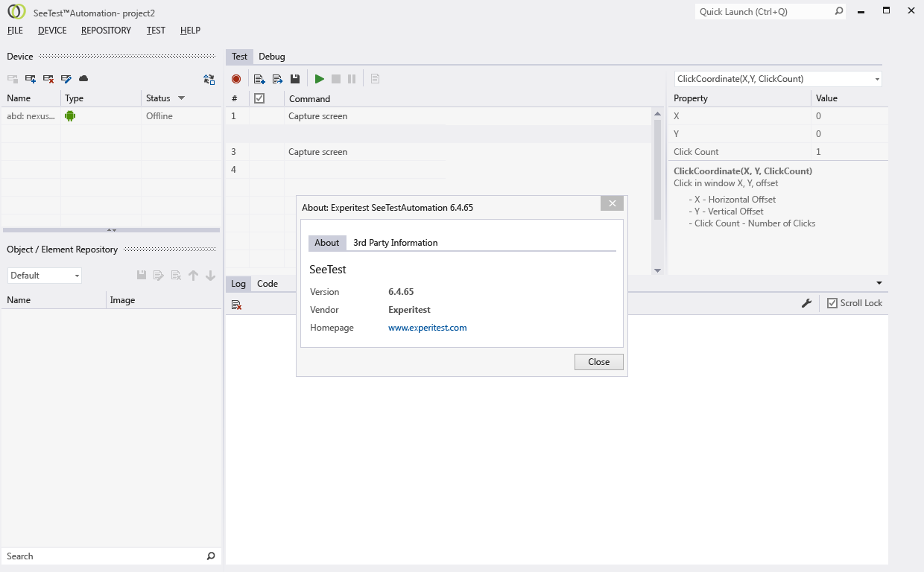924x572 pixels.
Task: Click the search magnifier icon in repository
Action: point(211,556)
